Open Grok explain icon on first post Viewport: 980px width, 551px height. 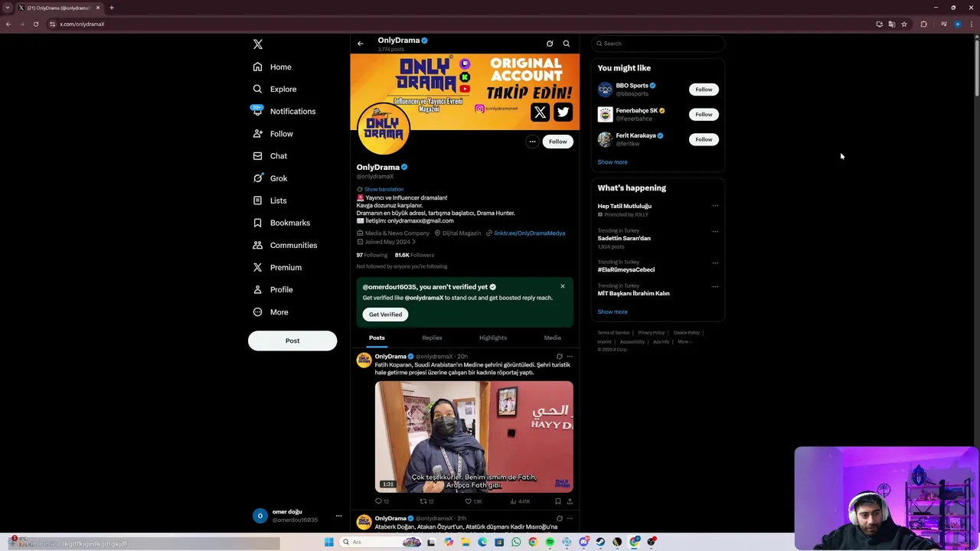[560, 357]
